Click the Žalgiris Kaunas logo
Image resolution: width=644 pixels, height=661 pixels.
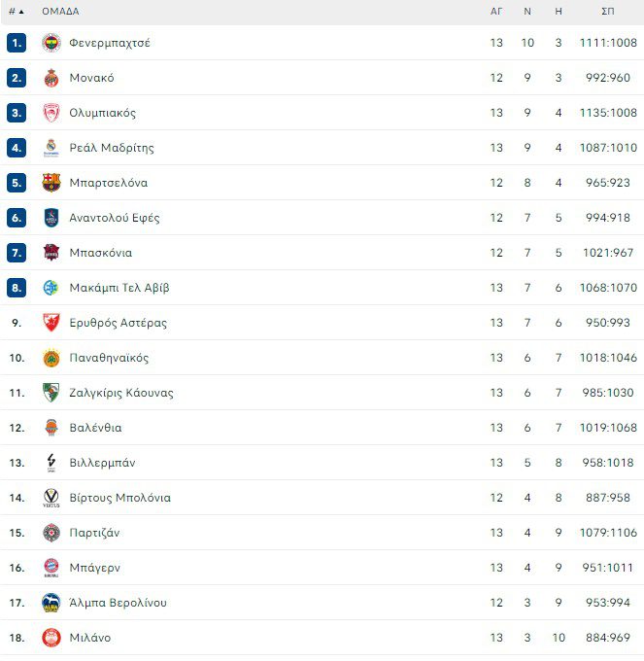point(51,393)
